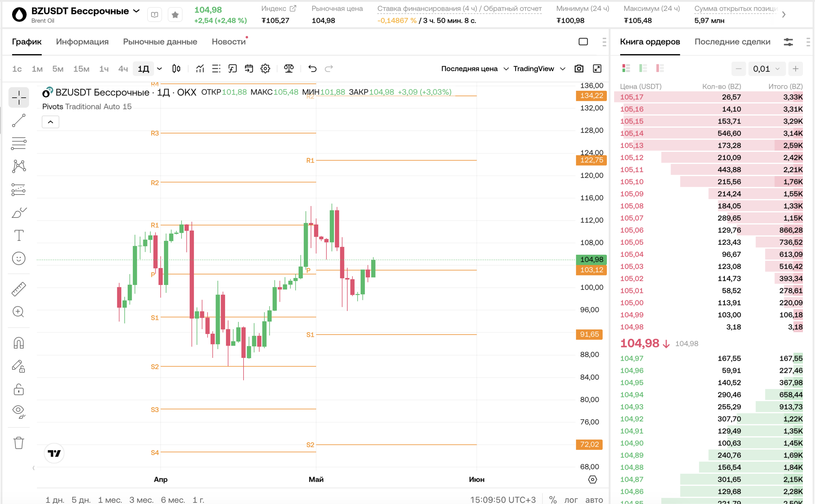Image resolution: width=815 pixels, height=504 pixels.
Task: Show only bids in order book
Action: coord(643,68)
